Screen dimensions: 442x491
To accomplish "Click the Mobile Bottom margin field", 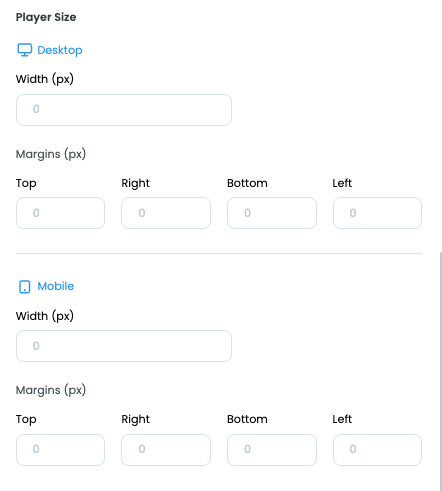I will (272, 450).
